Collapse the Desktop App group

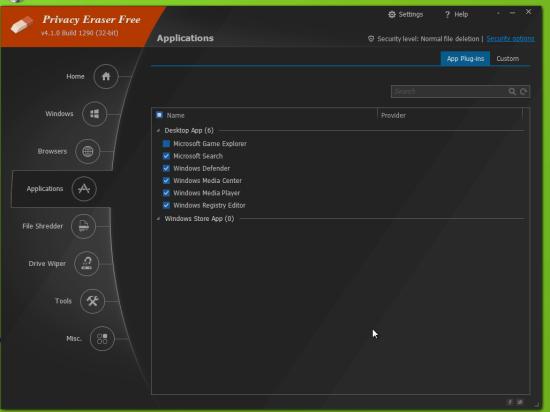click(158, 130)
